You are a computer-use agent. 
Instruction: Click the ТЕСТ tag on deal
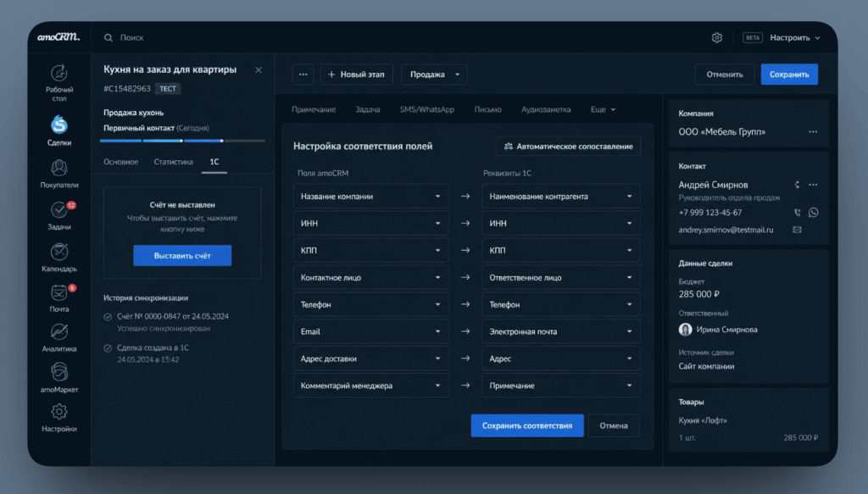(x=168, y=88)
